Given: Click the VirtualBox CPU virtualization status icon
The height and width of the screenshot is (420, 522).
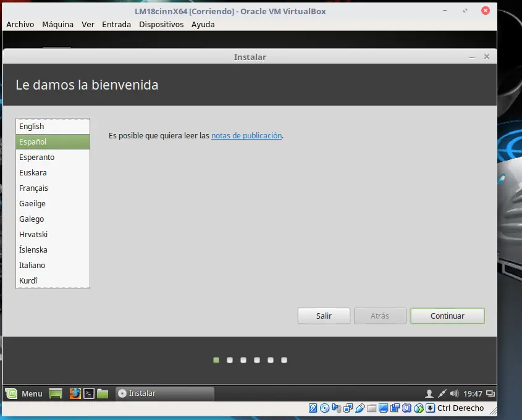Looking at the screenshot, I should click(407, 408).
